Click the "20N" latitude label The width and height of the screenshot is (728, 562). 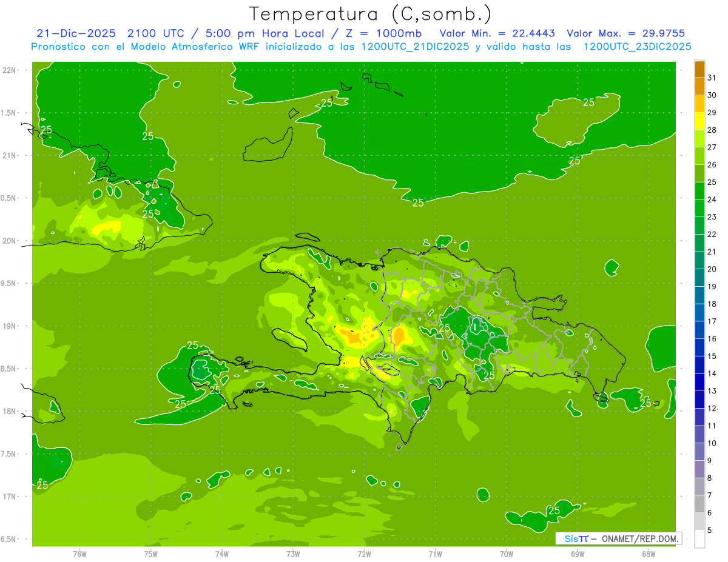[x=10, y=241]
